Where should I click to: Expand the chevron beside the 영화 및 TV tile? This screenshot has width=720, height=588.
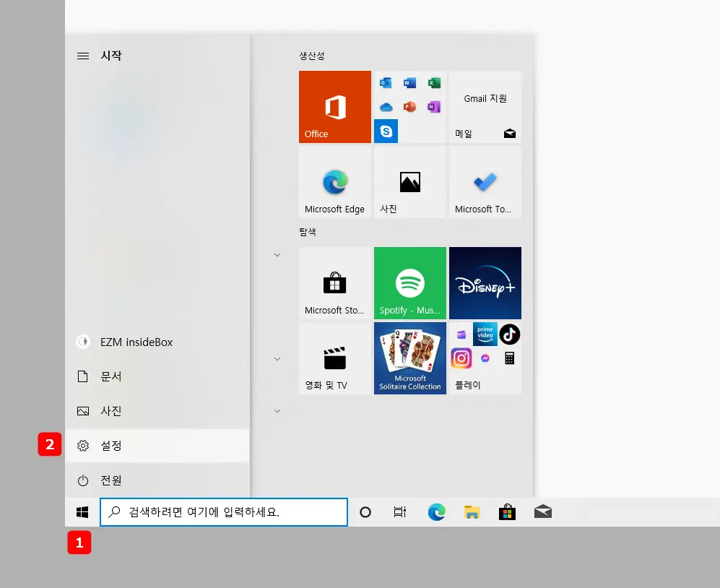(277, 359)
